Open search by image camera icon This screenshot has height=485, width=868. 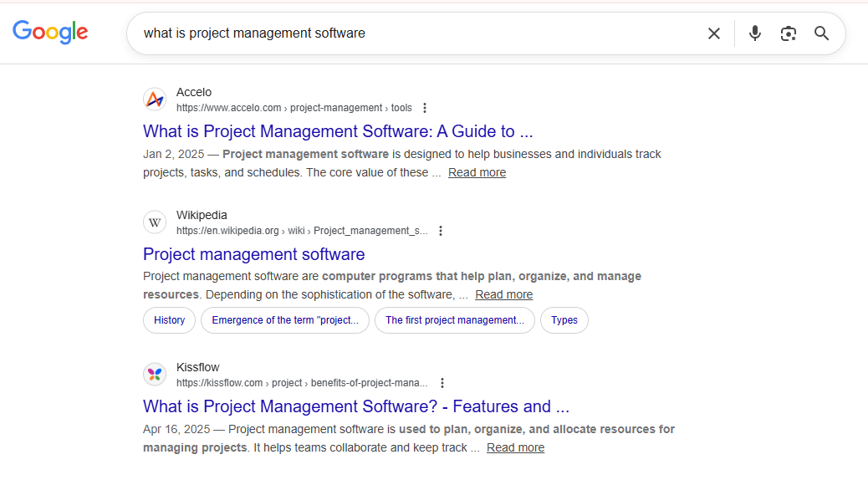789,33
